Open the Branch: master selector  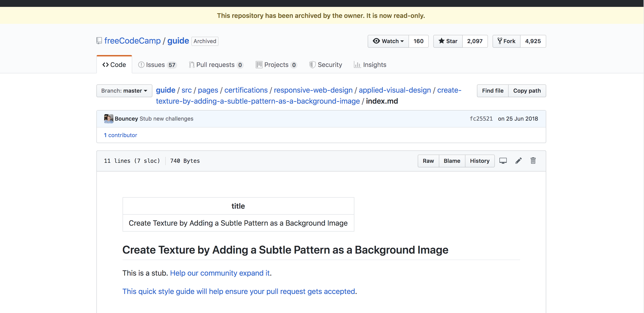124,91
